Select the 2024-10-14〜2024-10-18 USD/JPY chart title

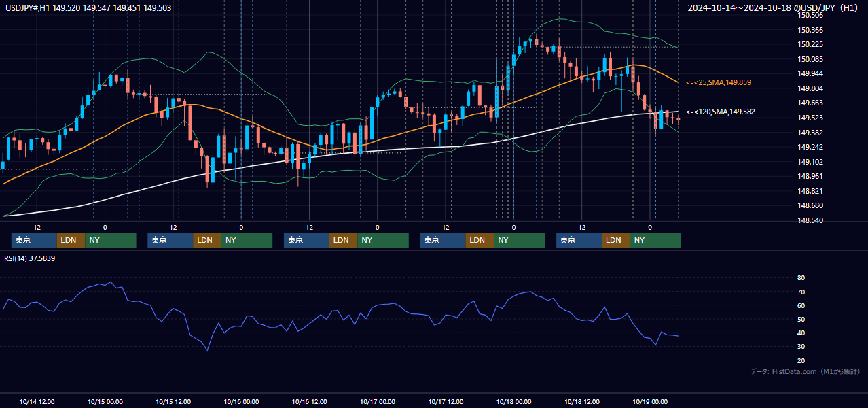774,7
